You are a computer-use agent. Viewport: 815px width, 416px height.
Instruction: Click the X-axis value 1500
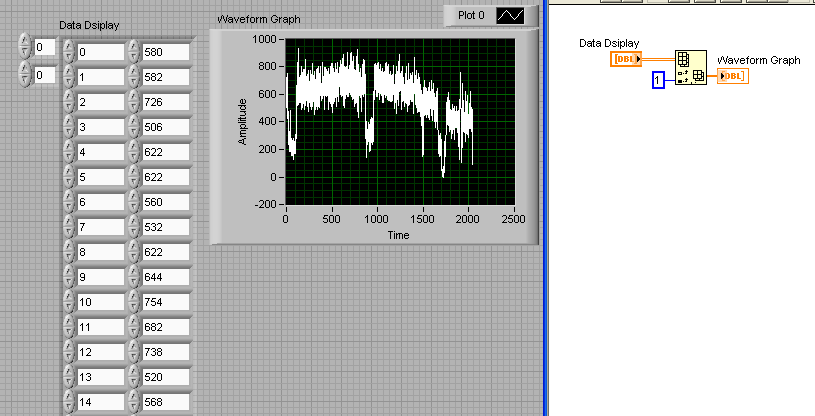pyautogui.click(x=422, y=219)
